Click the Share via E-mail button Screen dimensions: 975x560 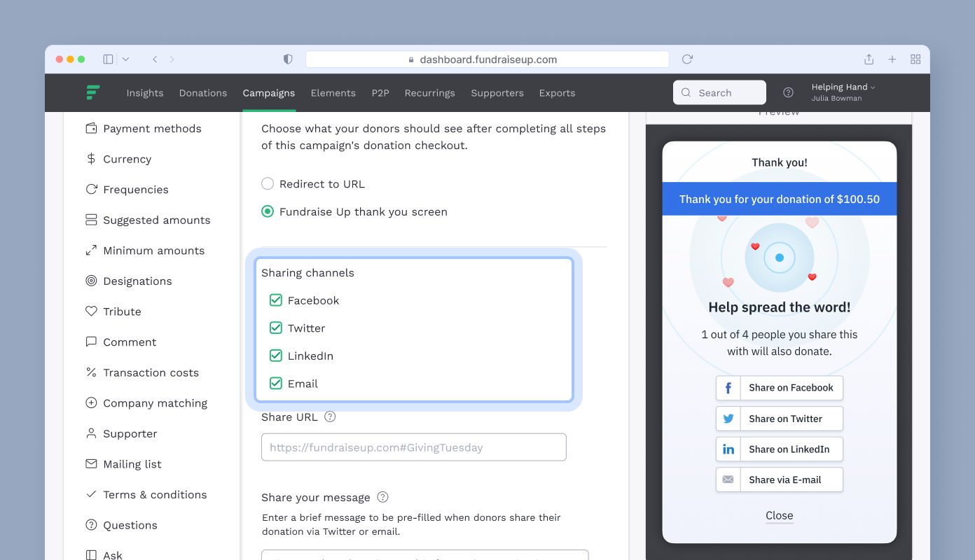click(780, 479)
